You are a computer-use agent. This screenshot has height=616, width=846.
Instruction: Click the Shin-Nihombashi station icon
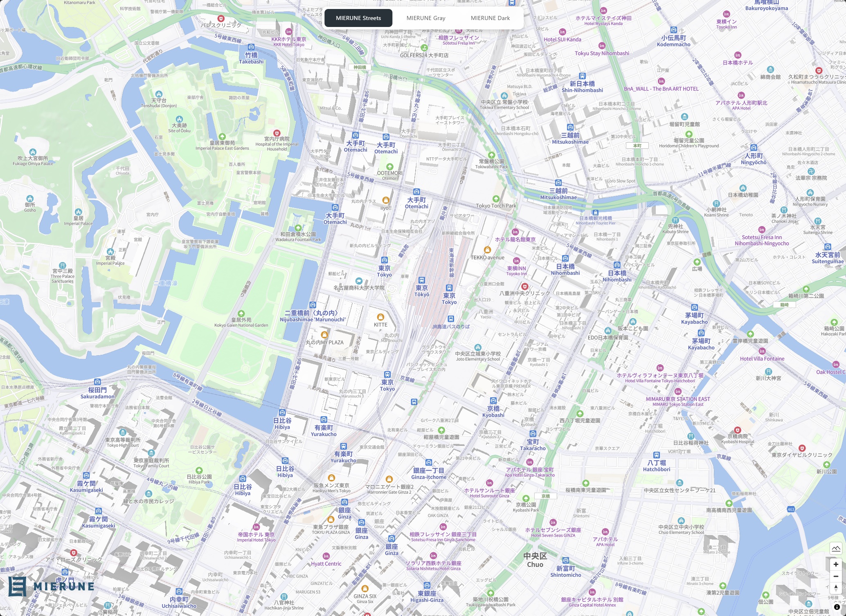click(x=582, y=76)
